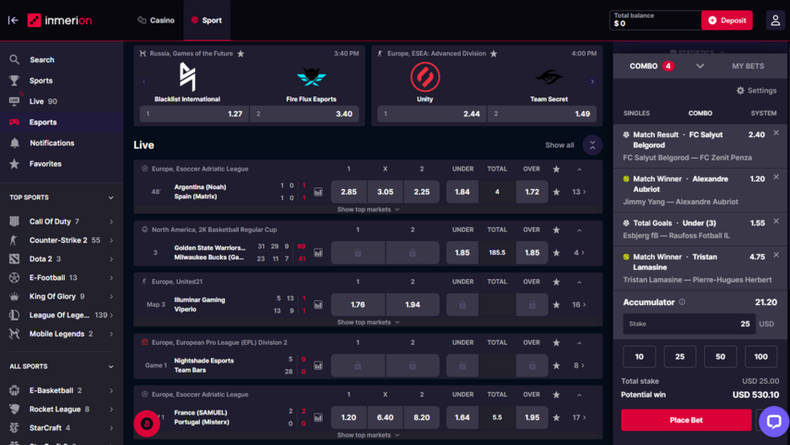The height and width of the screenshot is (445, 790).
Task: Favorite the Argentina vs Spain match star
Action: tap(557, 192)
